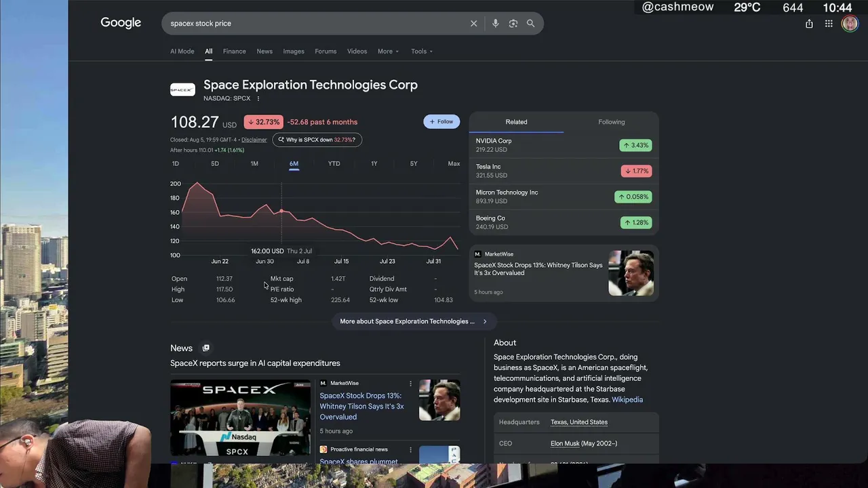Open search by image camera icon

click(x=513, y=24)
